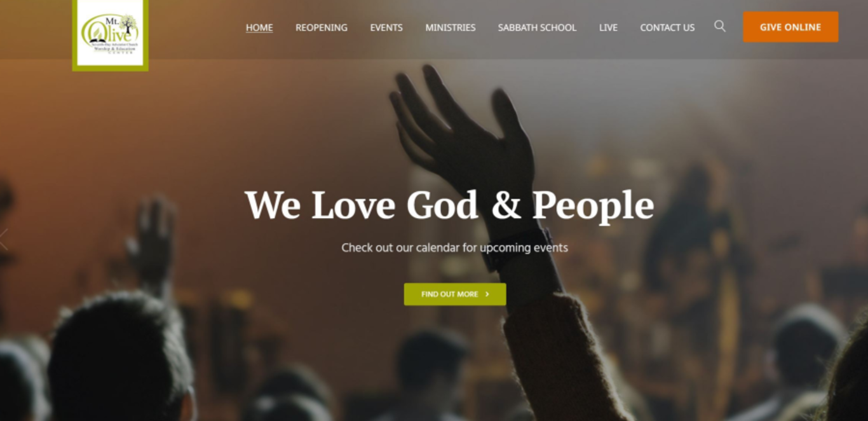Click the tree illustration in the logo
This screenshot has height=421, width=868.
tap(128, 25)
